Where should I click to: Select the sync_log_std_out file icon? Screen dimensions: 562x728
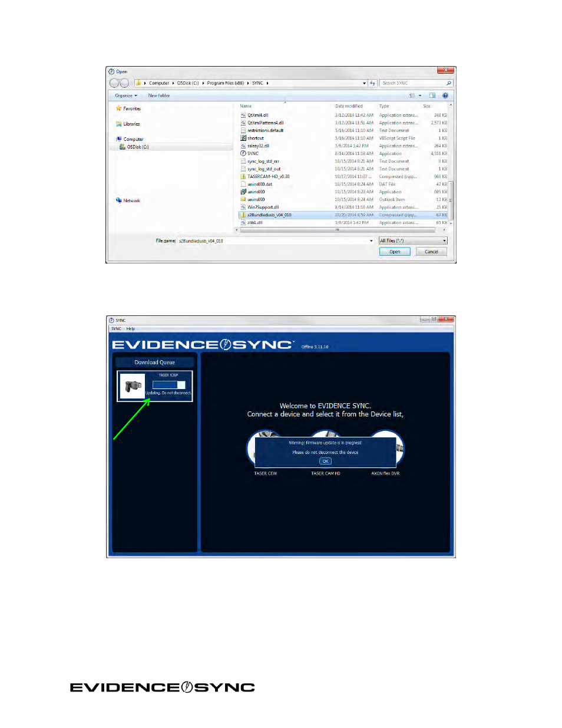click(243, 169)
